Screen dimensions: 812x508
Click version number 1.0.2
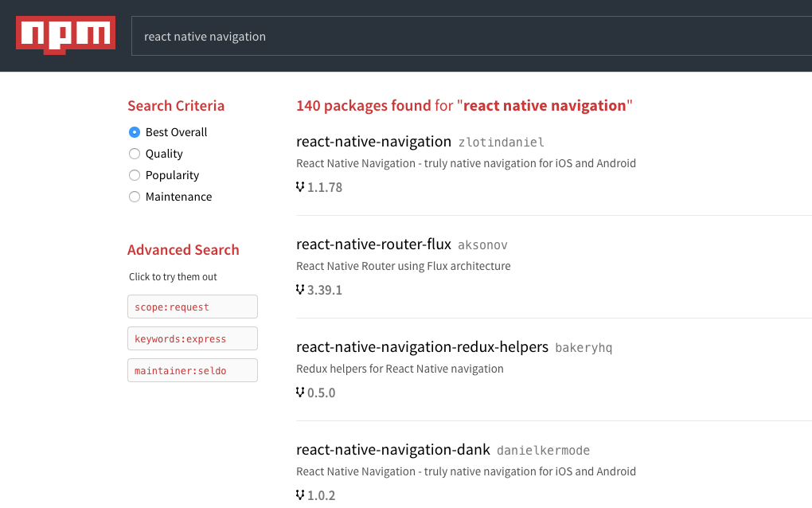coord(321,495)
